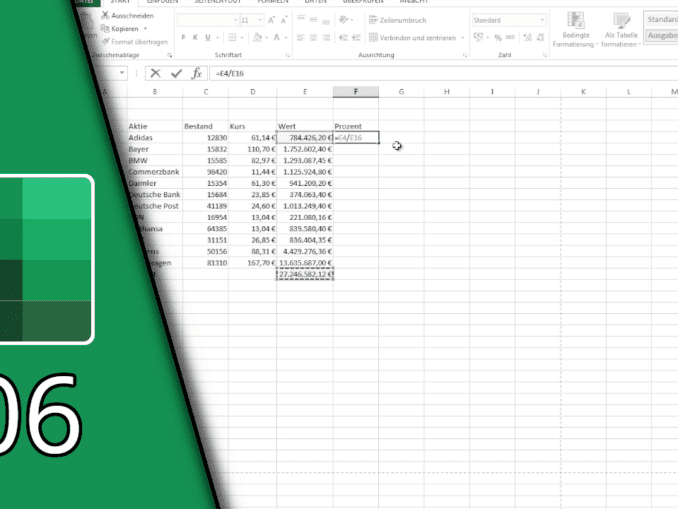
Task: Select the total cell 27.246.582,12 €
Action: tap(305, 274)
